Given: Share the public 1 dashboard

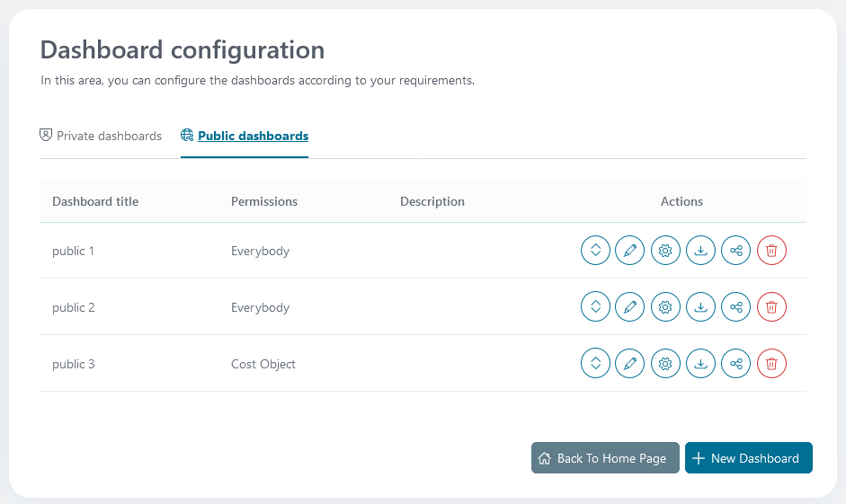Looking at the screenshot, I should tap(736, 251).
